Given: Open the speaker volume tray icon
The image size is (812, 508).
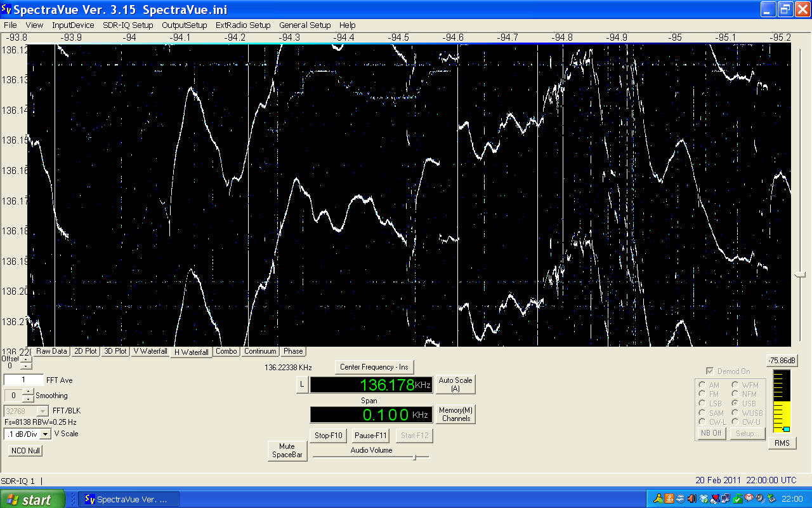Looking at the screenshot, I should 692,498.
